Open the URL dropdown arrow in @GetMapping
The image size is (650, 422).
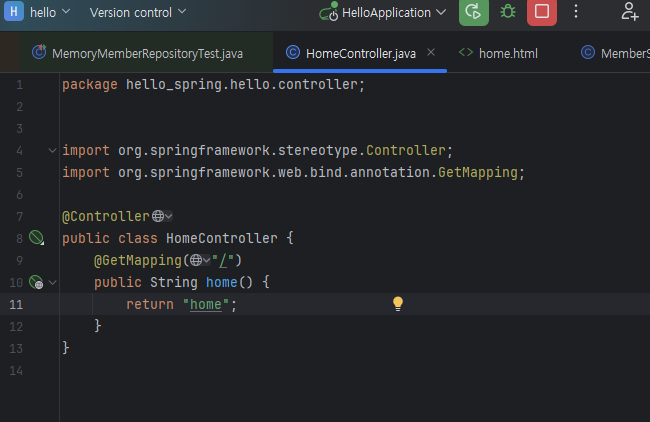click(x=206, y=260)
